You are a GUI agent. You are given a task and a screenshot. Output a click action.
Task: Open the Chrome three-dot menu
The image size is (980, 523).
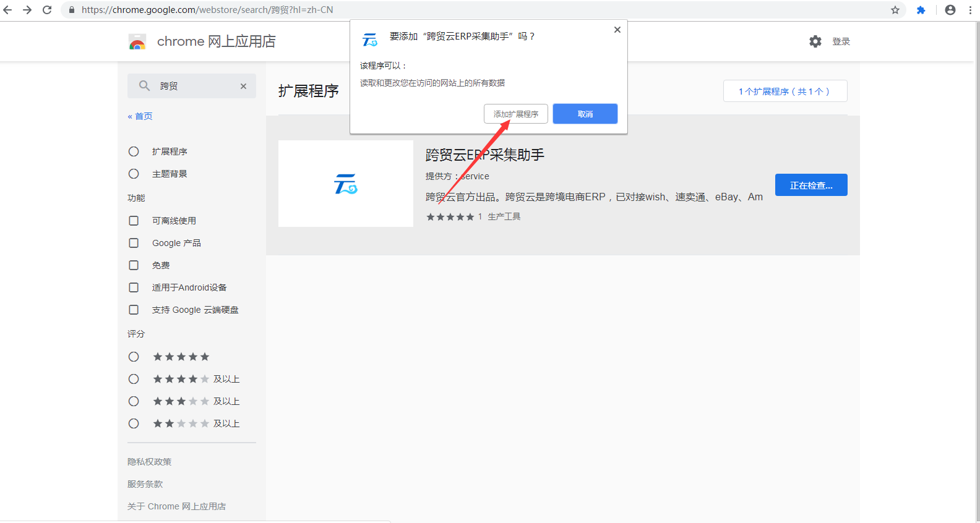[x=970, y=10]
